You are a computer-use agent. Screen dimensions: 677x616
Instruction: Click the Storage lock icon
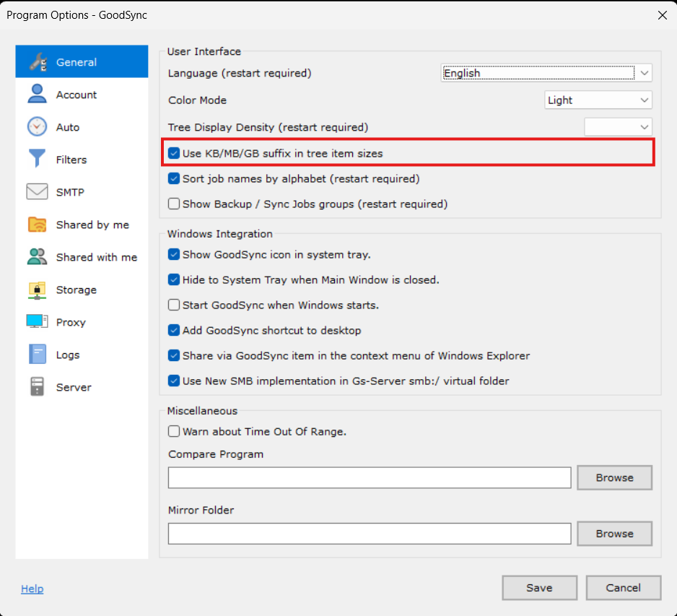point(37,290)
